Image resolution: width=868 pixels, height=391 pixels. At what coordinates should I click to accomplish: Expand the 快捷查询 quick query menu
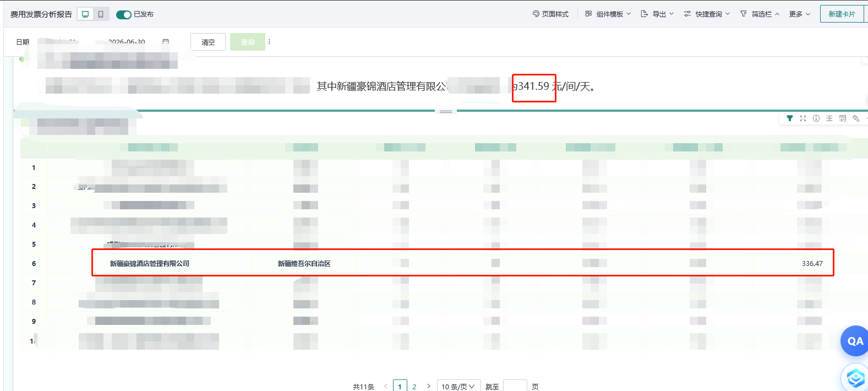point(707,14)
